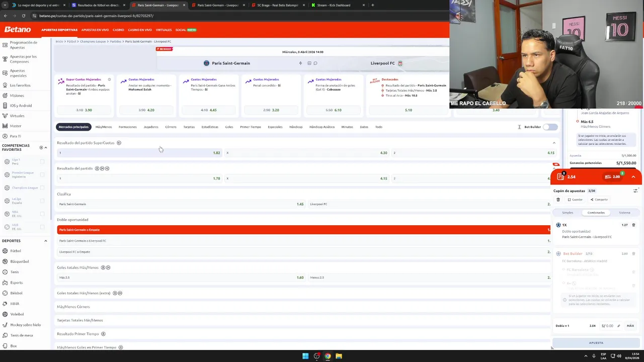This screenshot has height=362, width=644.
Task: Open chat icon in match header
Action: click(x=315, y=63)
